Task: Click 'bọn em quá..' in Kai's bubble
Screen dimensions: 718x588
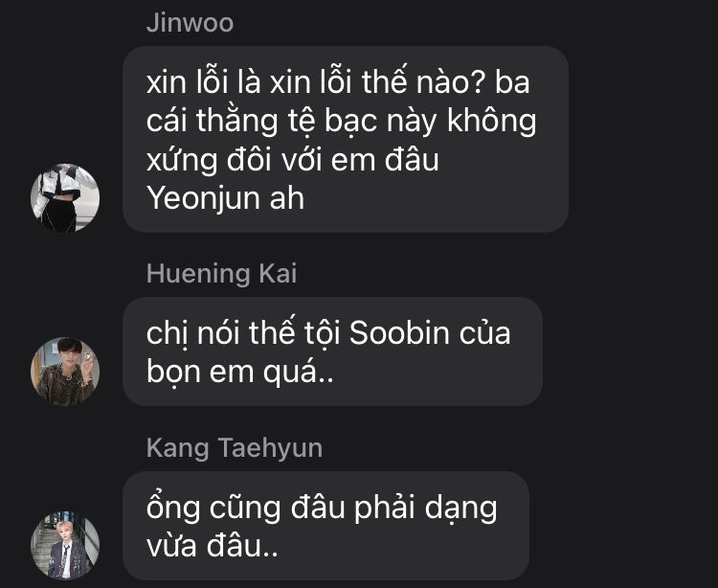Action: coord(240,372)
